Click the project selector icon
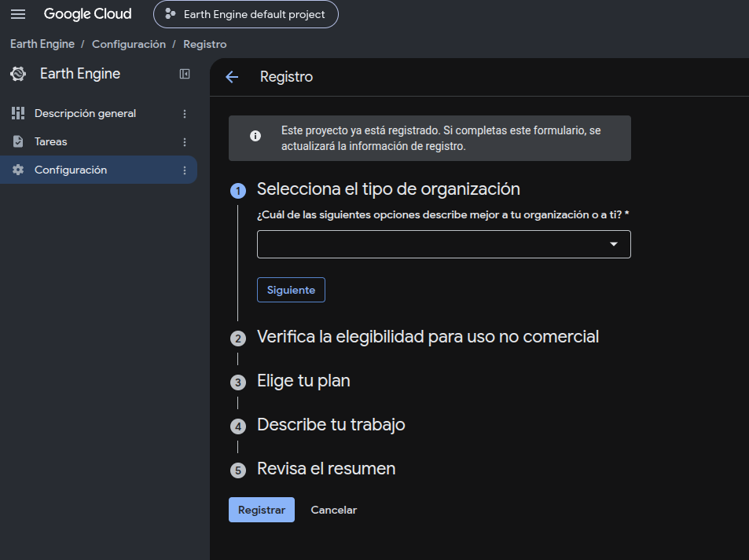The image size is (749, 560). [170, 14]
